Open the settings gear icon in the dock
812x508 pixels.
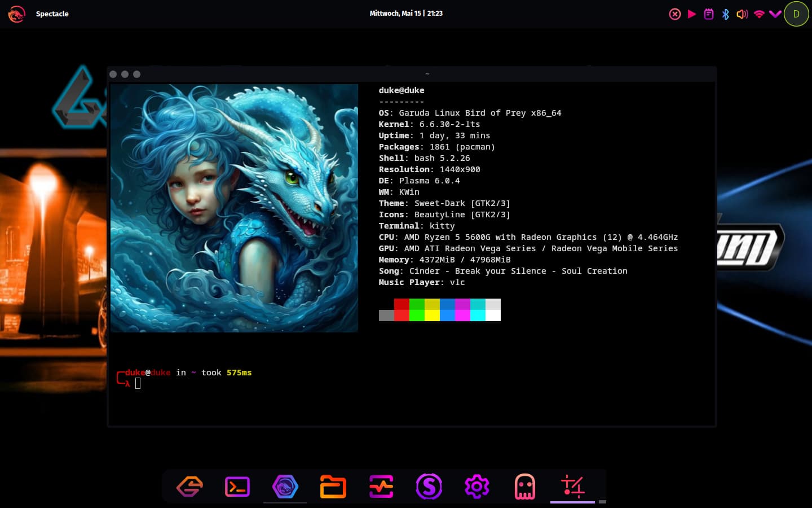(477, 487)
